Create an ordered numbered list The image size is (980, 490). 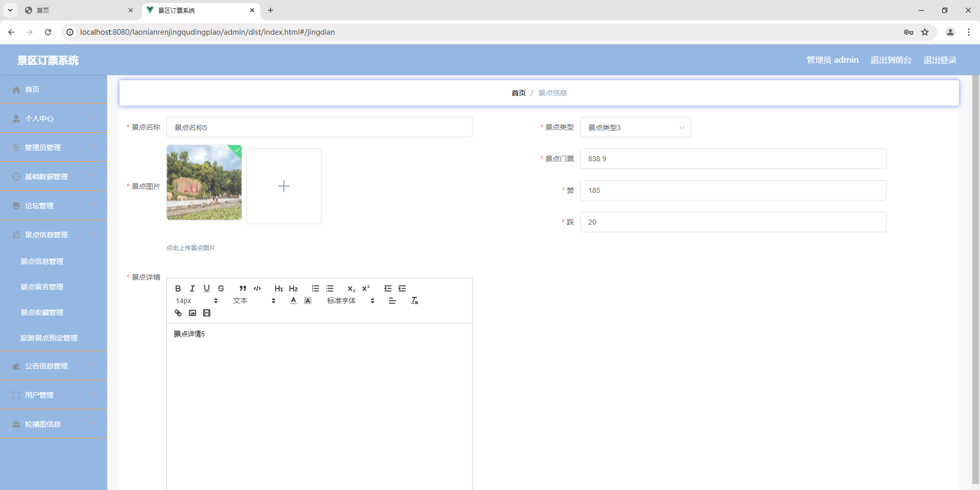(x=315, y=288)
